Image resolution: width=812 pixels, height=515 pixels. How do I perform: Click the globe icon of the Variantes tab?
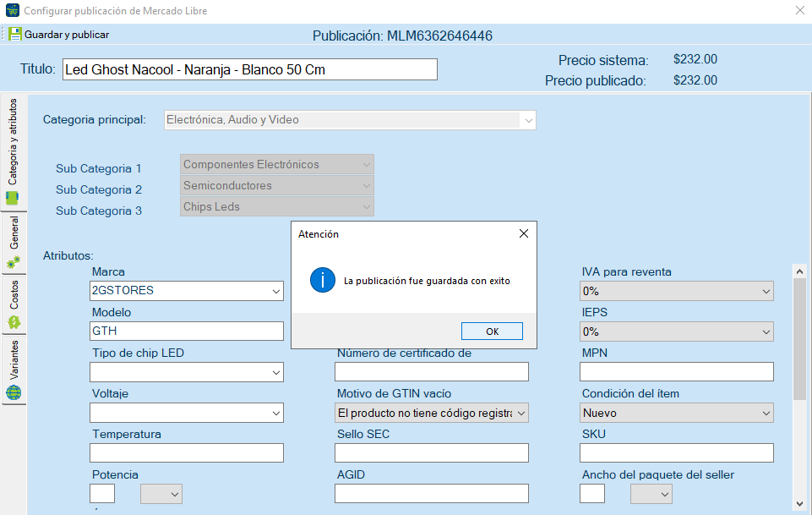tap(14, 392)
